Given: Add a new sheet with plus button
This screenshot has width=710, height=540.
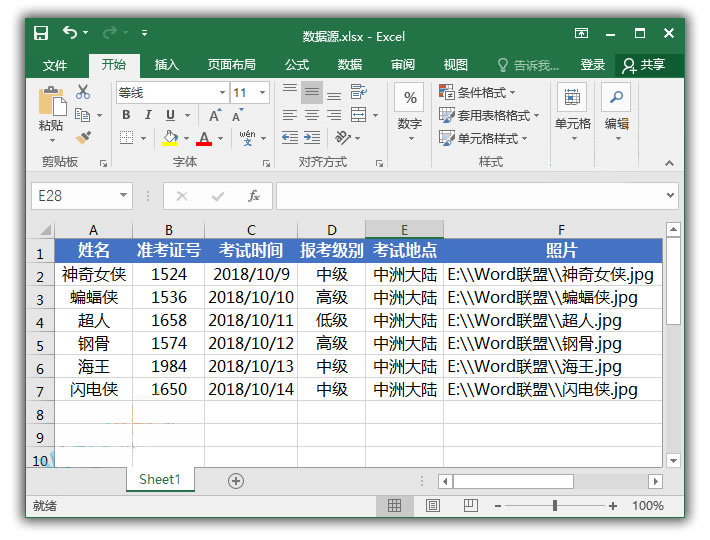Looking at the screenshot, I should 235,481.
